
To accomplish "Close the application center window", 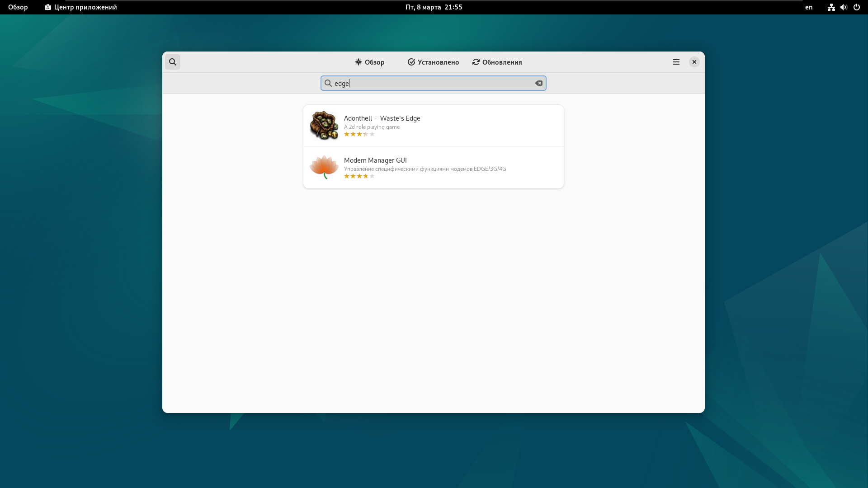I will click(694, 62).
